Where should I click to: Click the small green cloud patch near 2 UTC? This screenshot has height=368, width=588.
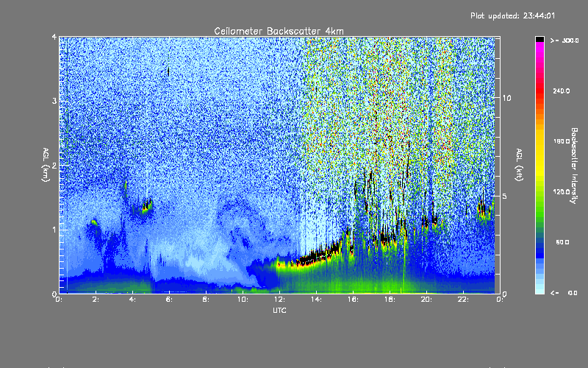94,222
